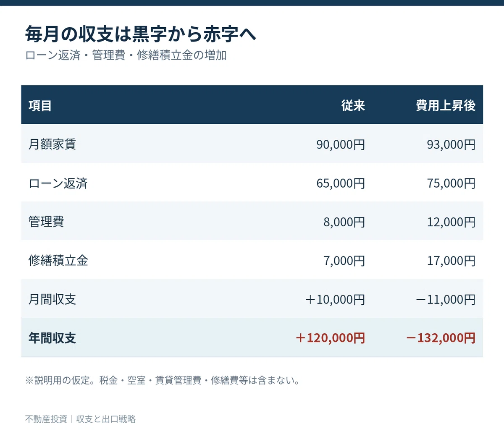Click the 75,000円 loan repayment cell
This screenshot has width=504, height=434.
pyautogui.click(x=451, y=183)
